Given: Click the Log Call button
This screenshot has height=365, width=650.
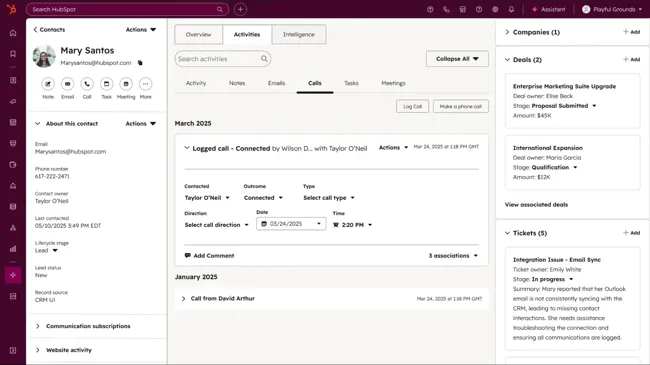Looking at the screenshot, I should click(412, 107).
